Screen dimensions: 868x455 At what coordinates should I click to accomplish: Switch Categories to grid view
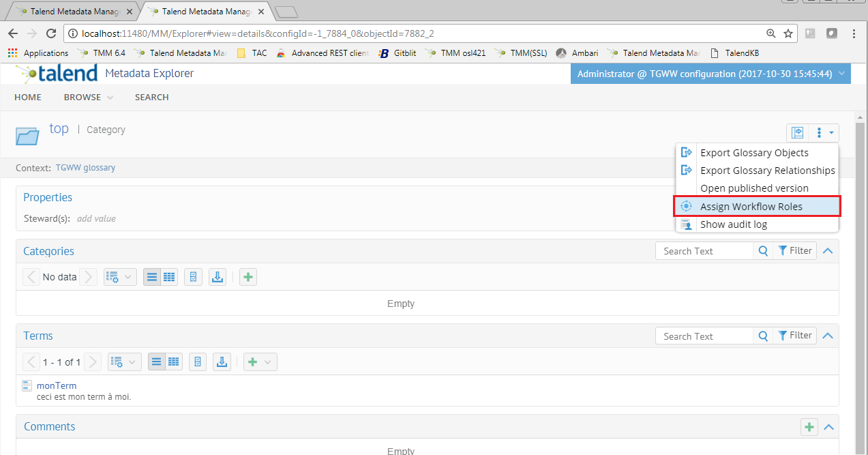coord(169,277)
